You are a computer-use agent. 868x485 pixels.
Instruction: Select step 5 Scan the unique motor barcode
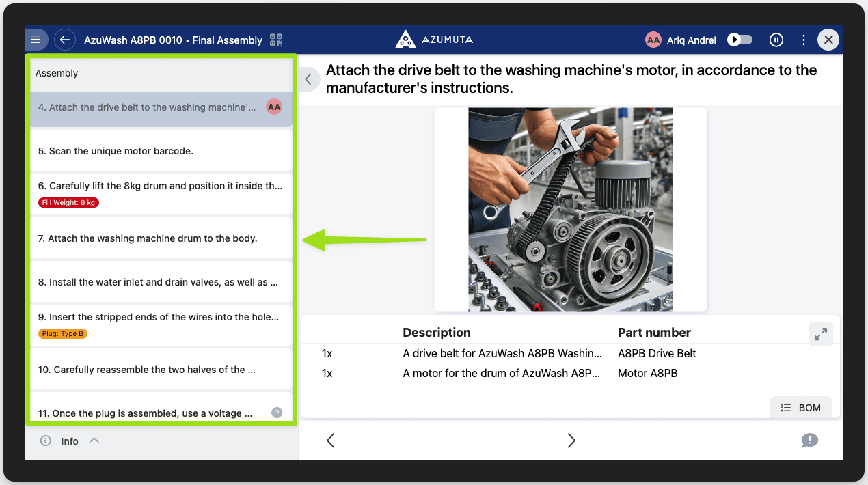pos(161,151)
